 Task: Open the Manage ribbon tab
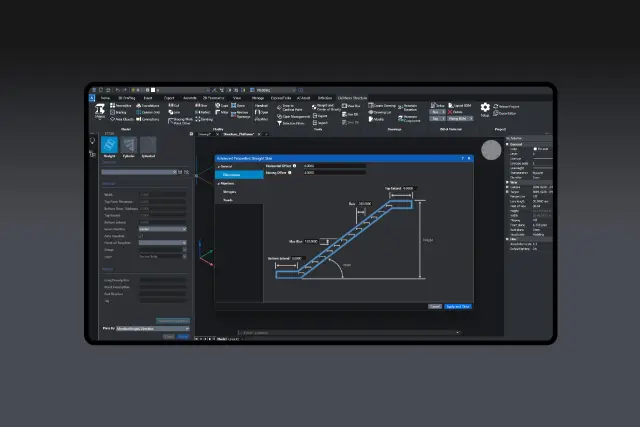pyautogui.click(x=258, y=98)
